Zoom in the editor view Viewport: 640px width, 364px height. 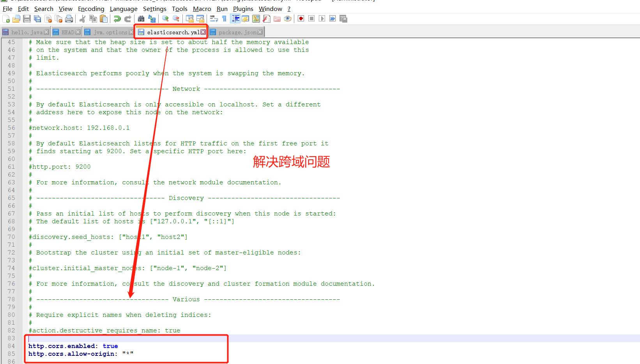[x=165, y=19]
